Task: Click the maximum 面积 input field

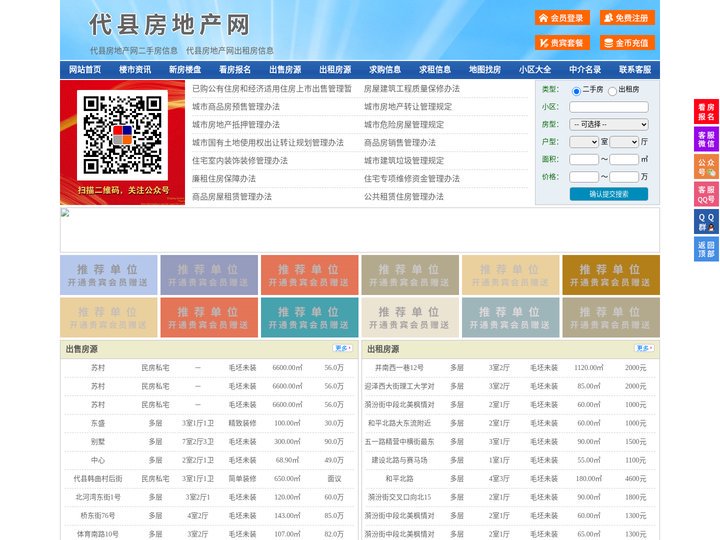Action: pos(624,159)
